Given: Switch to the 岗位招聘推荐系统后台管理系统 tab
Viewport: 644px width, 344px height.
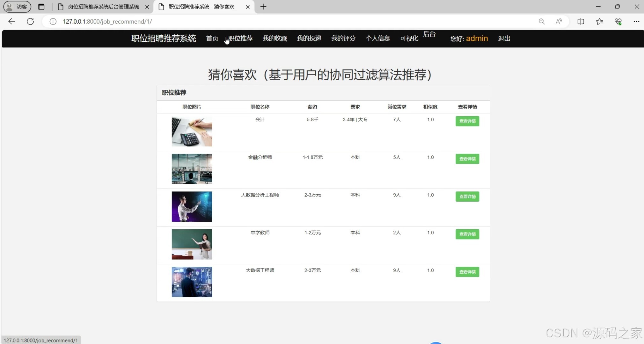Looking at the screenshot, I should click(102, 6).
